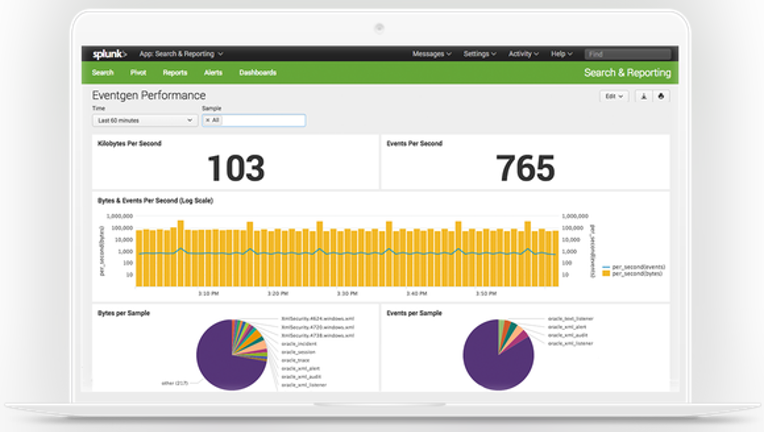Go to the Search tab
This screenshot has height=432, width=764.
pyautogui.click(x=103, y=73)
